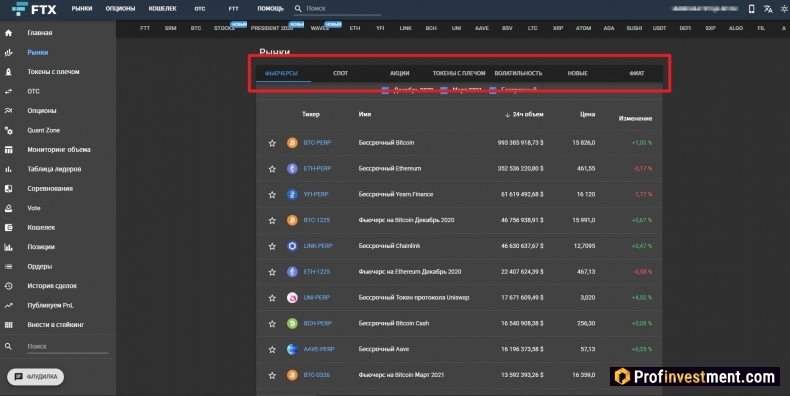Click the Bitcoin Cash icon for BCH-PERP
Viewport: 790px width, 396px height.
coord(292,323)
